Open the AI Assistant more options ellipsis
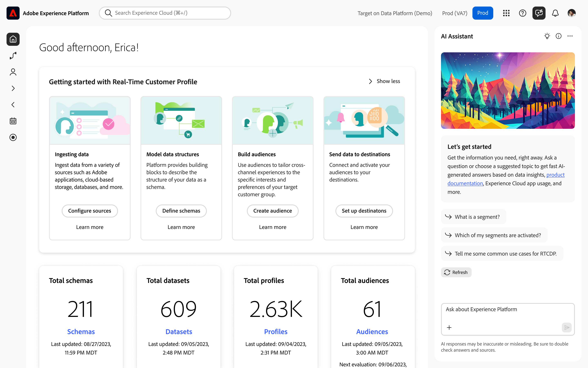The height and width of the screenshot is (368, 588). click(570, 36)
